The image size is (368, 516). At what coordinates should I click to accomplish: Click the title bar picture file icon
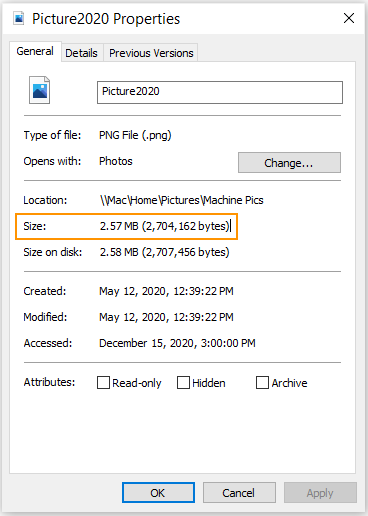pos(19,18)
